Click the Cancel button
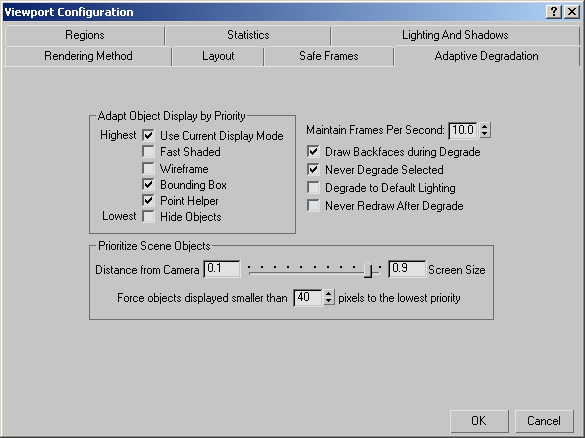 [x=544, y=421]
